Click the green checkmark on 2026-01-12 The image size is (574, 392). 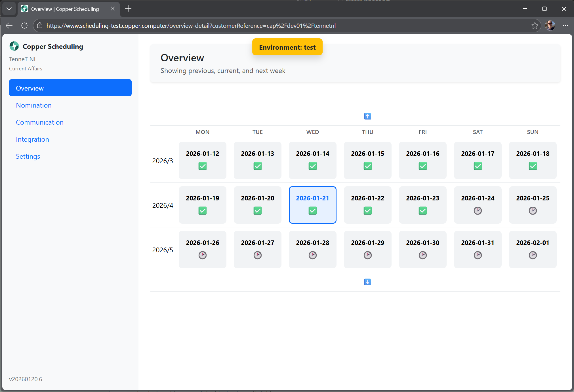202,166
